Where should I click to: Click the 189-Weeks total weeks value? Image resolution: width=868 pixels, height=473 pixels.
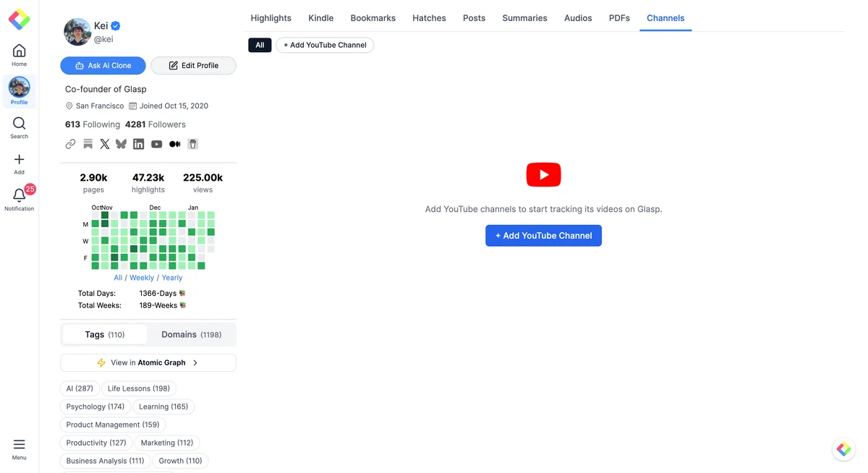tap(162, 305)
